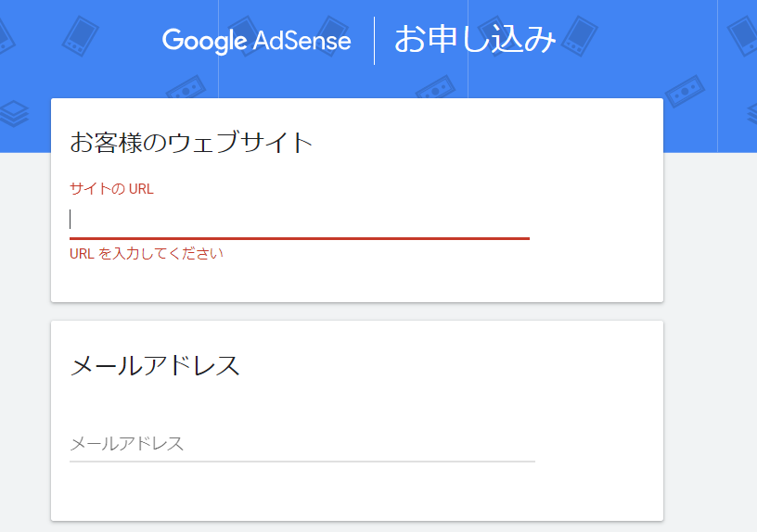Click the URL を入力してください error message
Screen dimensions: 757x532
(x=147, y=253)
